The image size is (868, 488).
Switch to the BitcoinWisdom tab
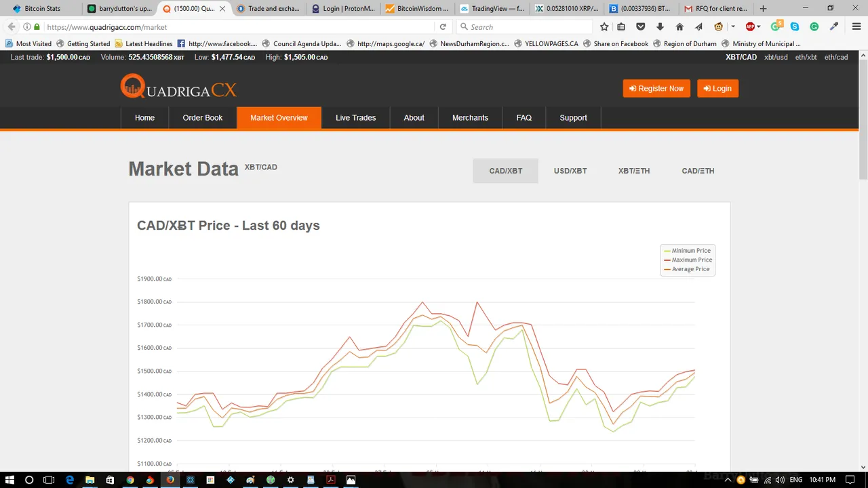[x=416, y=9]
